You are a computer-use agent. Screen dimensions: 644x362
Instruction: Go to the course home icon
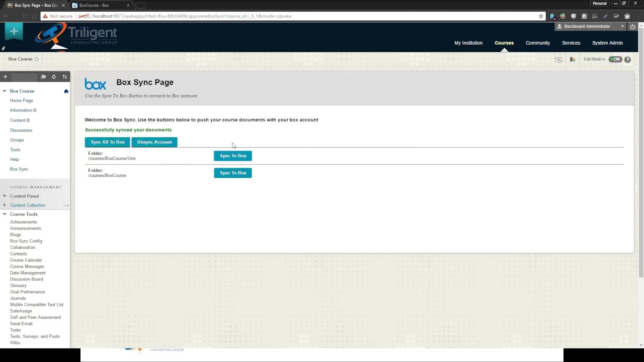(66, 91)
